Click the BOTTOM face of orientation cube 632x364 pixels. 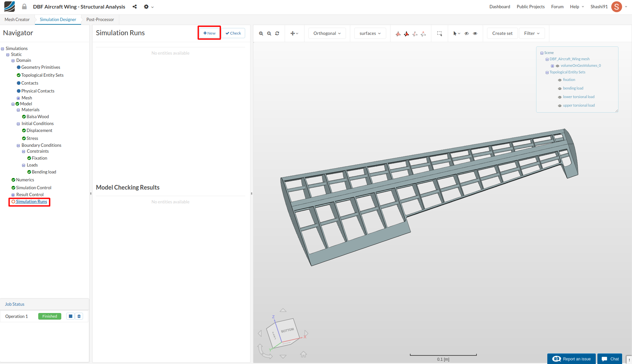(288, 330)
